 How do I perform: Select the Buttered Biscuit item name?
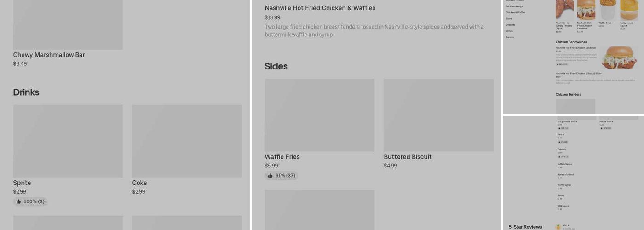tap(408, 157)
